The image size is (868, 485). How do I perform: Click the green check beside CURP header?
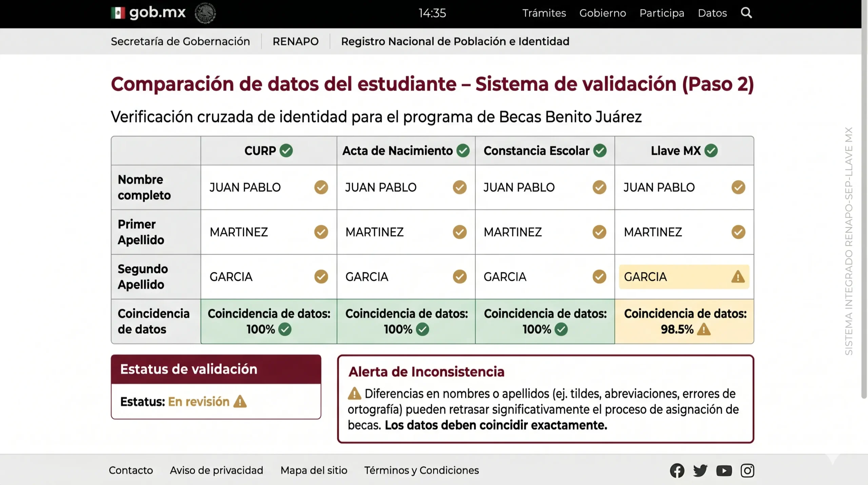click(286, 150)
